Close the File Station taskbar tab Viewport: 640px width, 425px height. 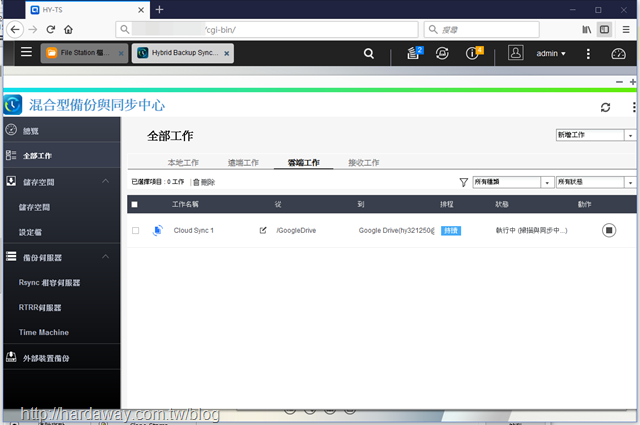point(121,53)
